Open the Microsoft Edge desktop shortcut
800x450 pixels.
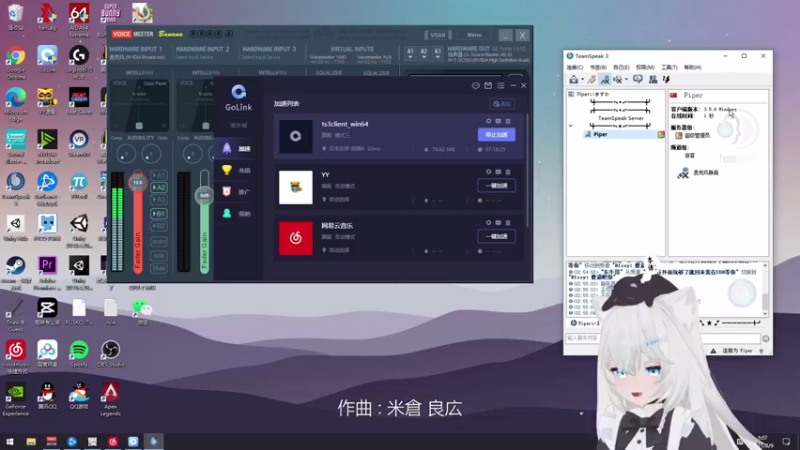[x=16, y=104]
